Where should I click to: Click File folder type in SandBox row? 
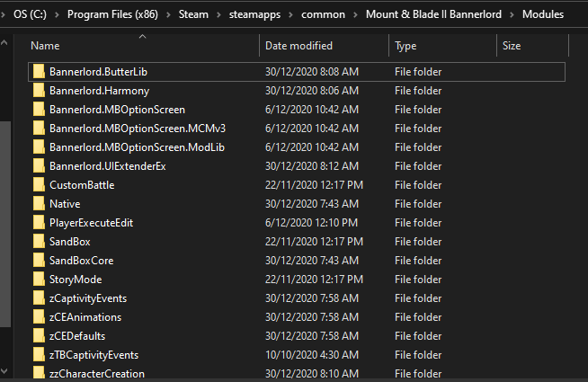tap(418, 242)
